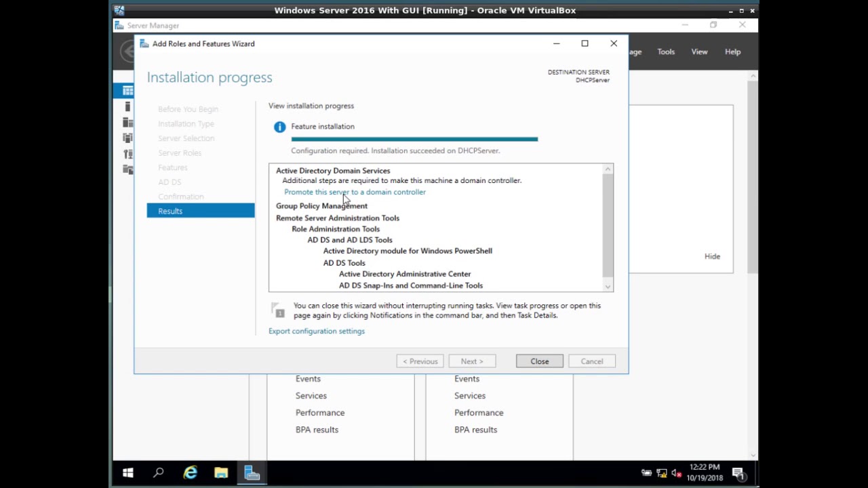
Task: Click the results list scrollbar thumb
Action: 608,225
